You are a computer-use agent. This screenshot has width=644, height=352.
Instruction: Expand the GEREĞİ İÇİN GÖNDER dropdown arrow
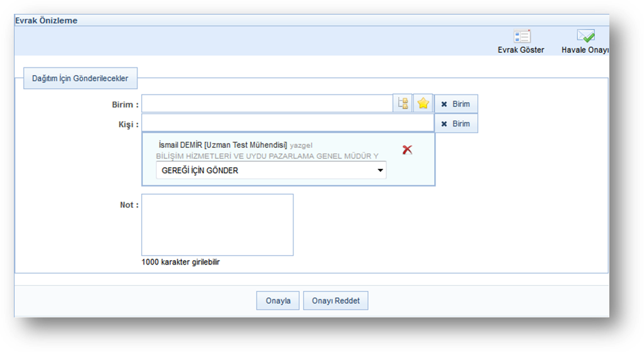tap(381, 170)
